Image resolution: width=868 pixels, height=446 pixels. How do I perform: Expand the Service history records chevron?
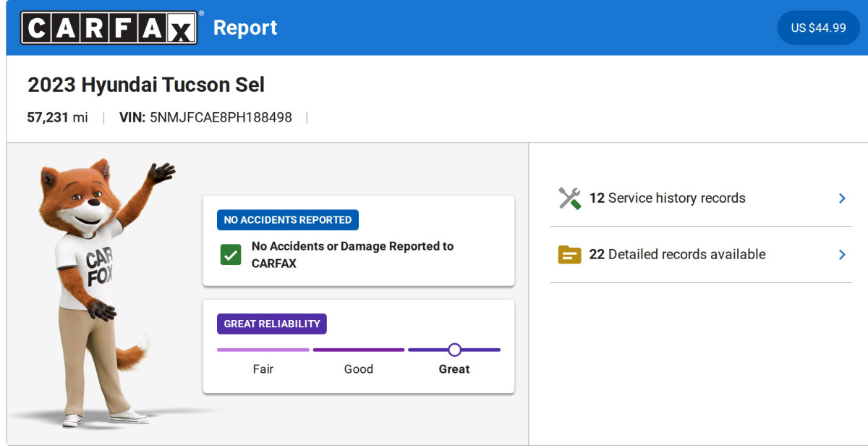(841, 198)
